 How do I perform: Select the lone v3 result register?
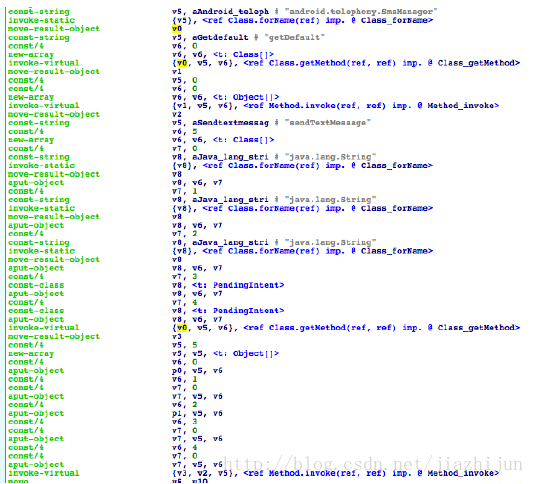click(x=177, y=337)
